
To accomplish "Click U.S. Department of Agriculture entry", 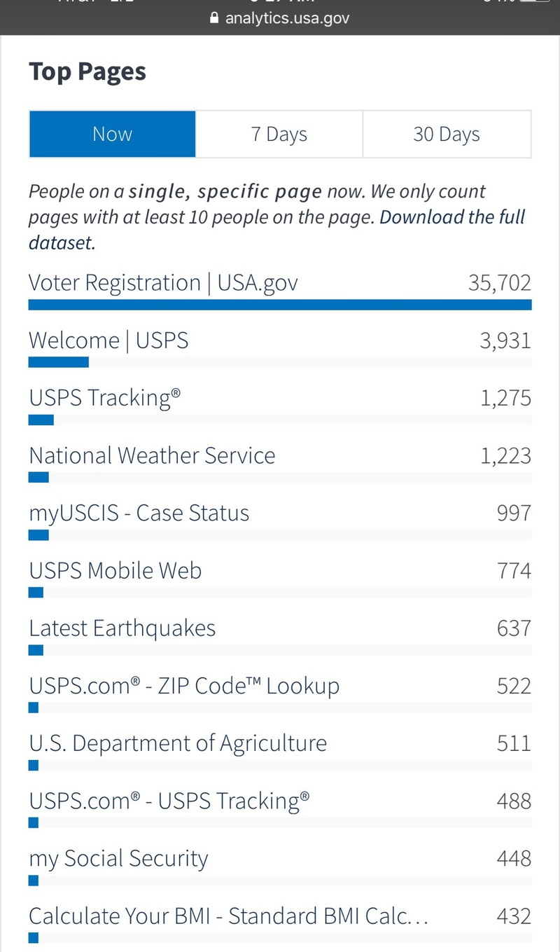I will point(178,743).
